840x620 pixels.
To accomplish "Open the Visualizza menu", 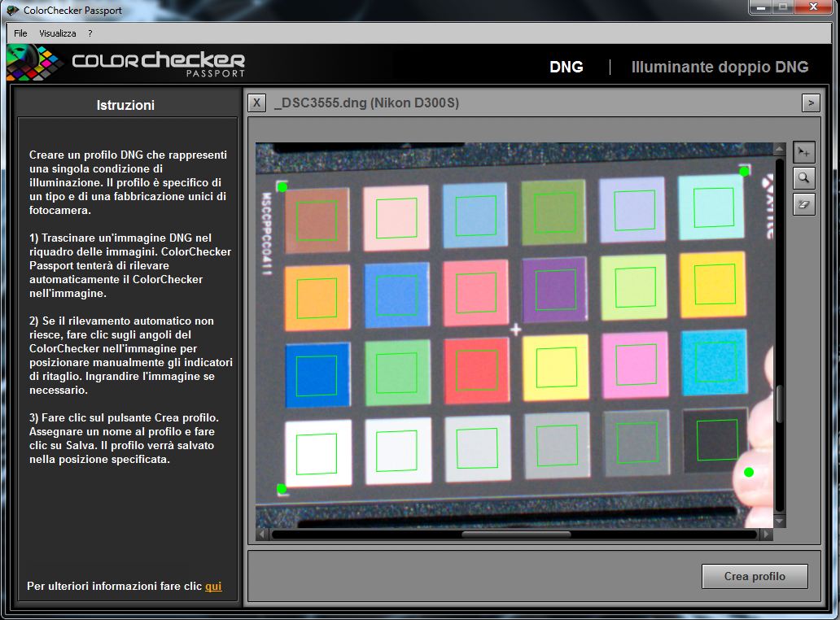I will coord(57,33).
